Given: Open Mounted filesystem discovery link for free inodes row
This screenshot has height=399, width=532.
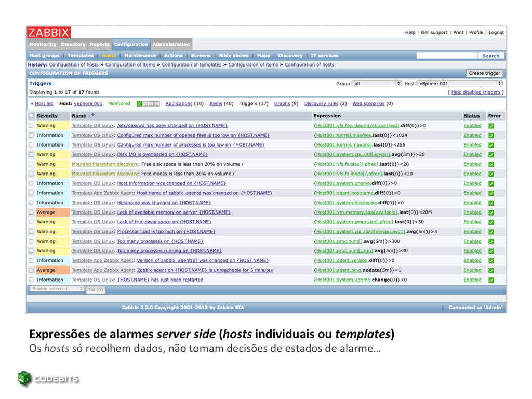Looking at the screenshot, I should tap(104, 174).
